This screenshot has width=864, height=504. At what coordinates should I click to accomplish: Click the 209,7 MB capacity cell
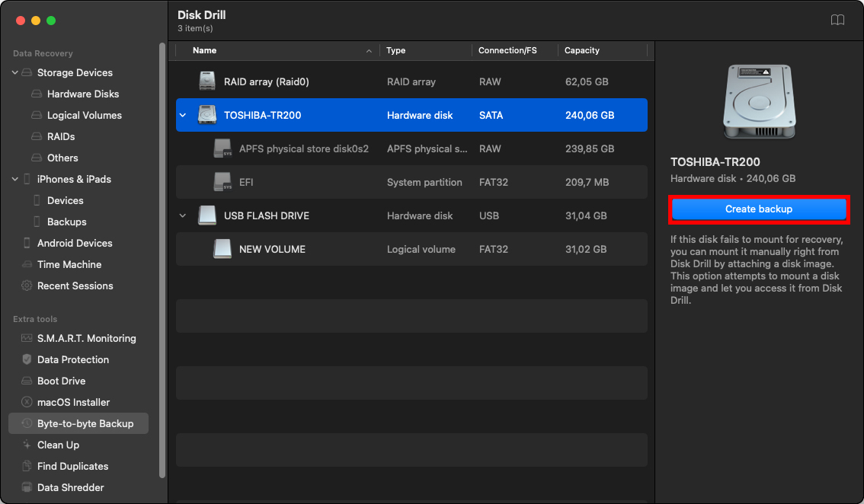[x=587, y=182]
